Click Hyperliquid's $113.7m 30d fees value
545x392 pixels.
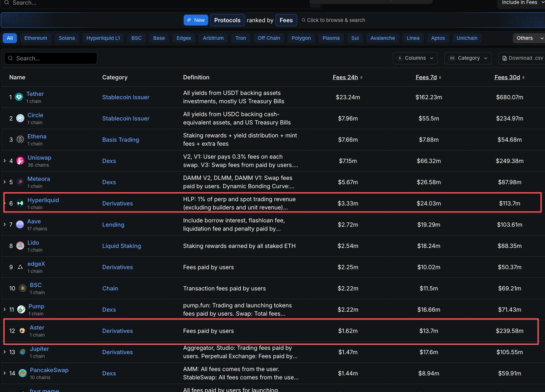point(510,203)
